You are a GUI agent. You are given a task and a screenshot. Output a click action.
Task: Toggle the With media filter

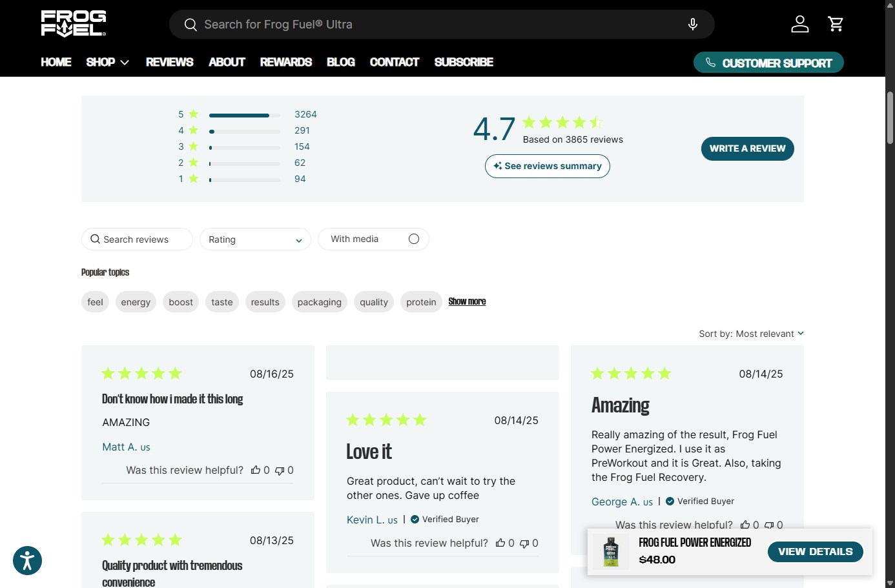(x=413, y=239)
